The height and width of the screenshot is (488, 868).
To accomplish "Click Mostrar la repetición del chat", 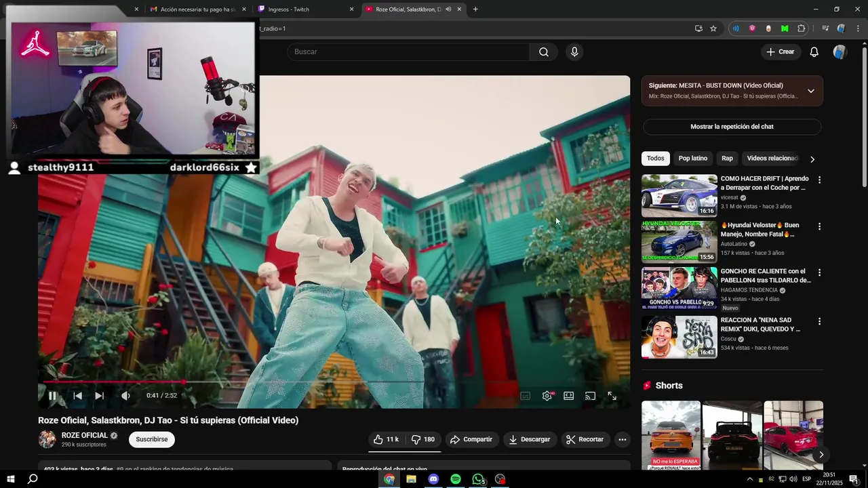I will (x=732, y=127).
